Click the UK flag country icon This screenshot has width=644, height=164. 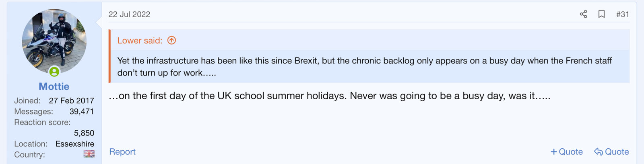89,154
